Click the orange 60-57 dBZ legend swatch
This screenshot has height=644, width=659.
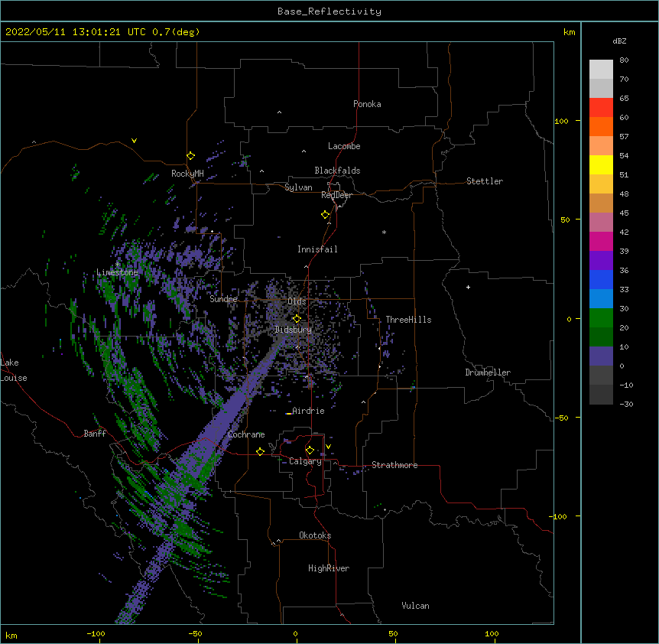tap(601, 126)
